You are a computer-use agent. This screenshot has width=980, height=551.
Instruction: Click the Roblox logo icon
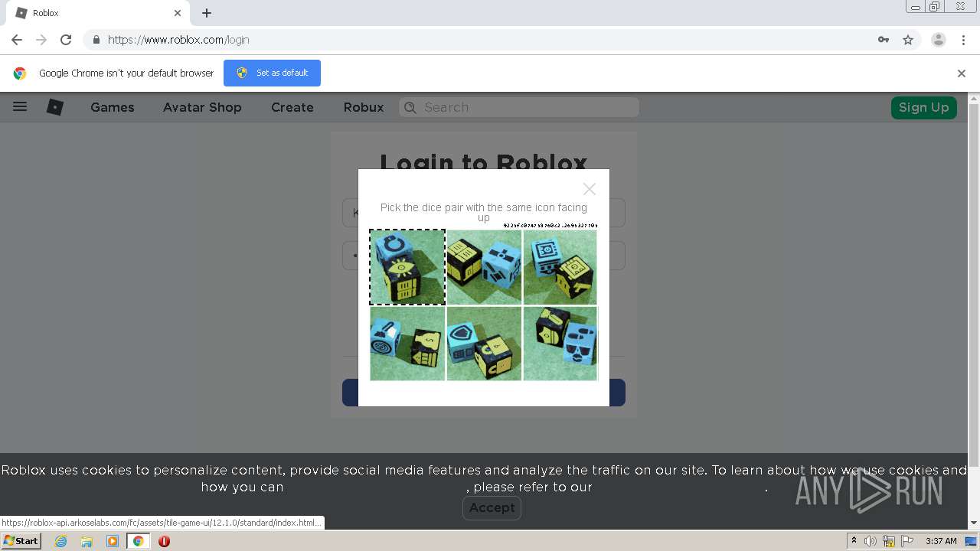pyautogui.click(x=55, y=107)
